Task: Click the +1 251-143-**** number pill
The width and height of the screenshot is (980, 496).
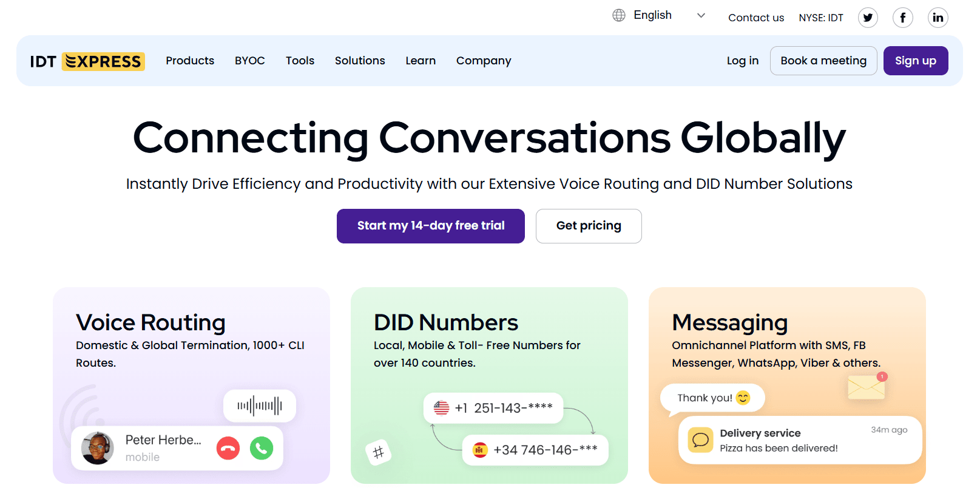Action: (493, 408)
